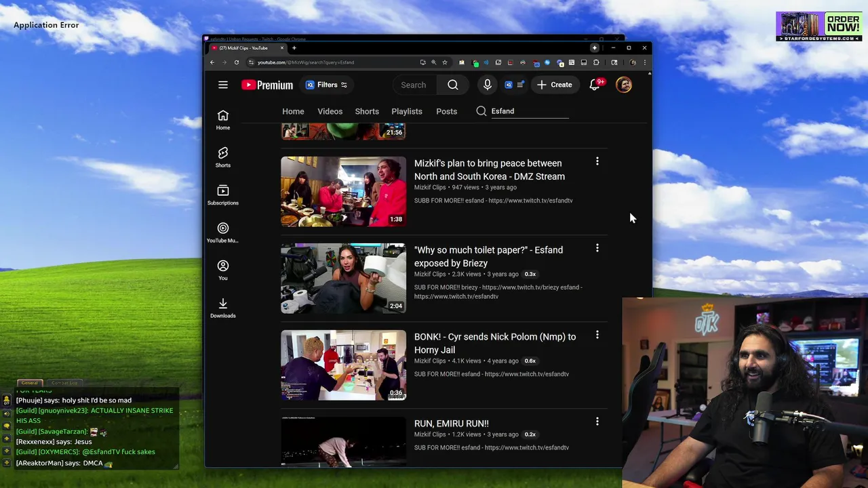Screen dimensions: 868x488
Task: Click 'Mizkif Clips' under the DMZ video
Action: pos(430,188)
